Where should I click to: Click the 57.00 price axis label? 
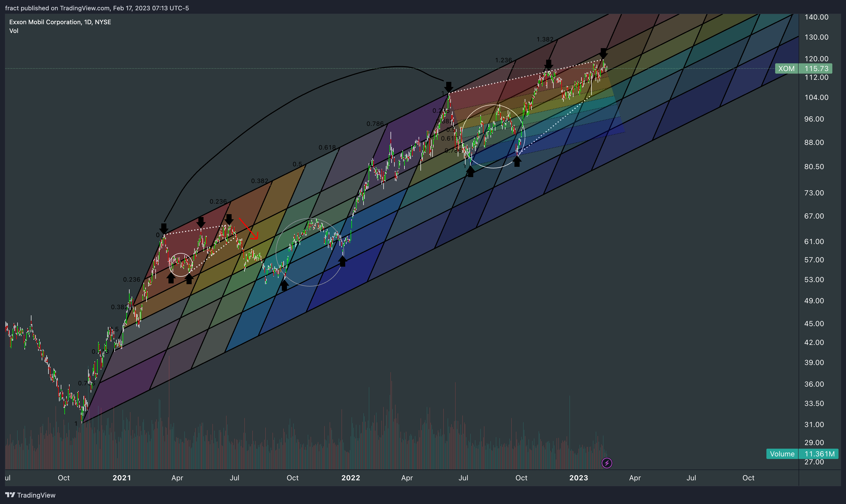pyautogui.click(x=814, y=260)
